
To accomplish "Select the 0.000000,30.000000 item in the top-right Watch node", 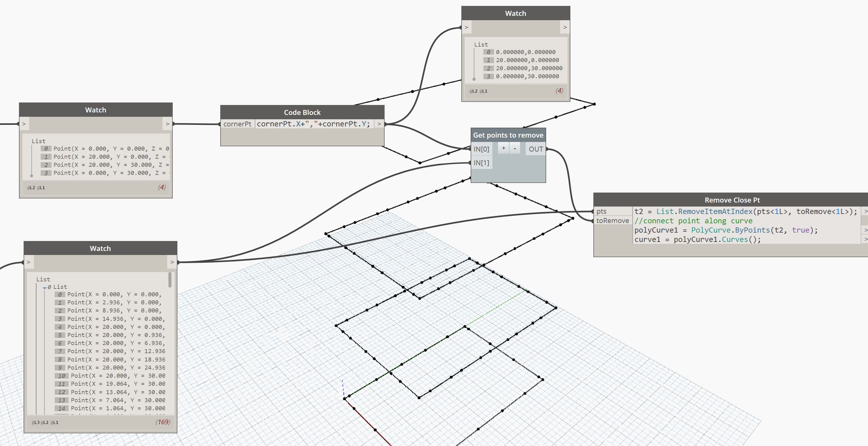I will pos(527,76).
